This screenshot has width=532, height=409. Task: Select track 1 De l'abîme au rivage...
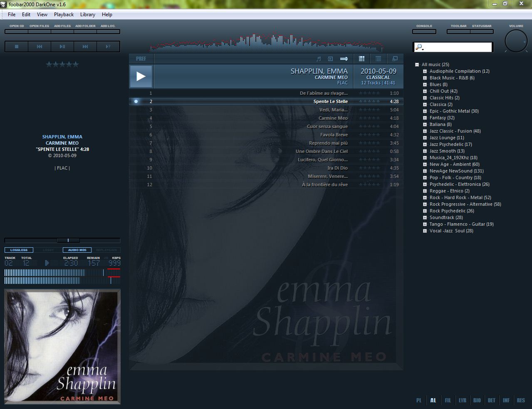point(266,93)
